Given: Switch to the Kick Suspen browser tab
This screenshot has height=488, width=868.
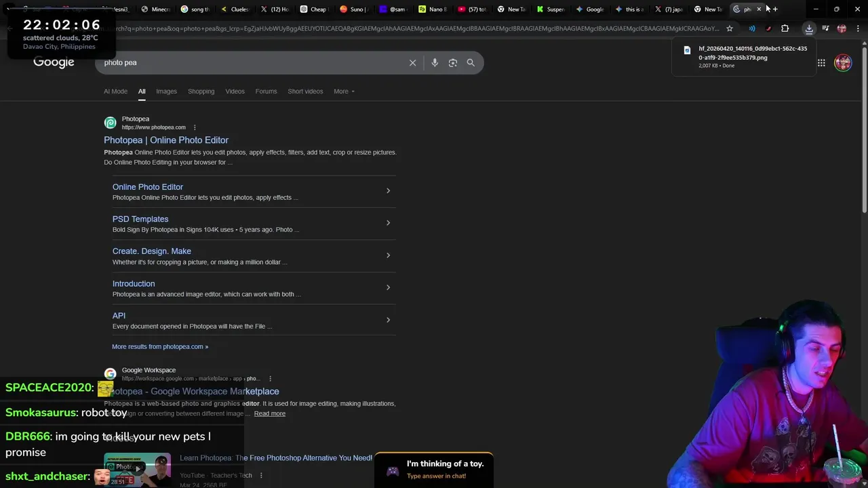Looking at the screenshot, I should coord(551,9).
